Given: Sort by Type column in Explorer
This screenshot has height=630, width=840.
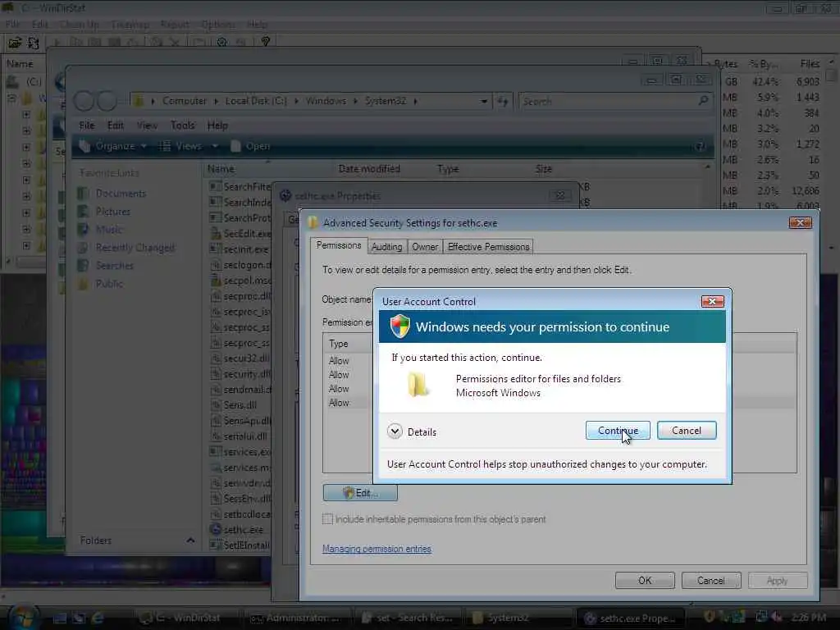Looking at the screenshot, I should click(448, 169).
